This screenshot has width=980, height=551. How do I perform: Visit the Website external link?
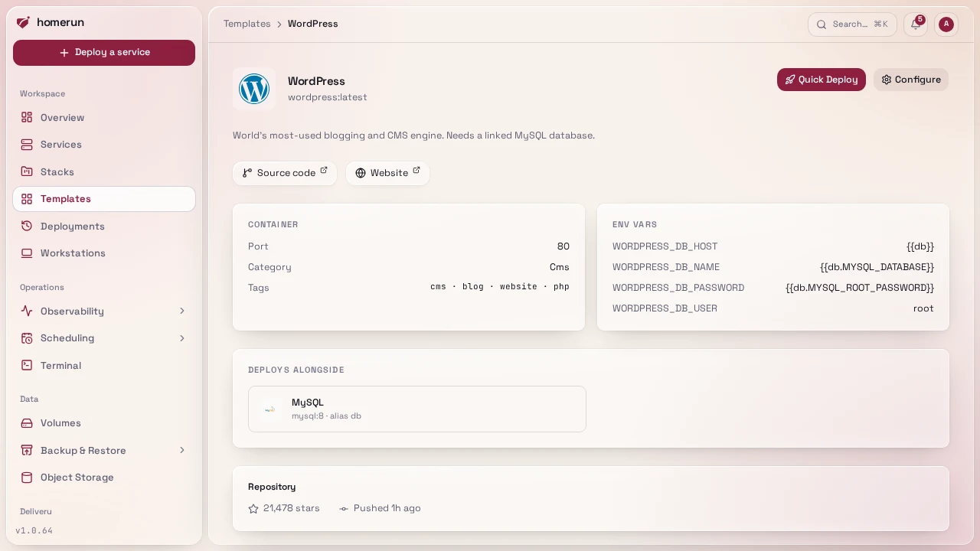coord(387,173)
